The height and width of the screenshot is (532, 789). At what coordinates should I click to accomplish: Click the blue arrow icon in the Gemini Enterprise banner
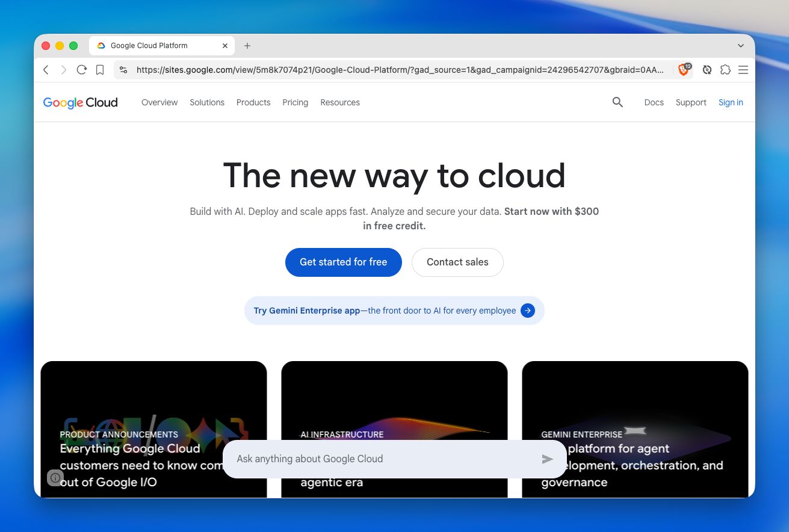pos(528,311)
